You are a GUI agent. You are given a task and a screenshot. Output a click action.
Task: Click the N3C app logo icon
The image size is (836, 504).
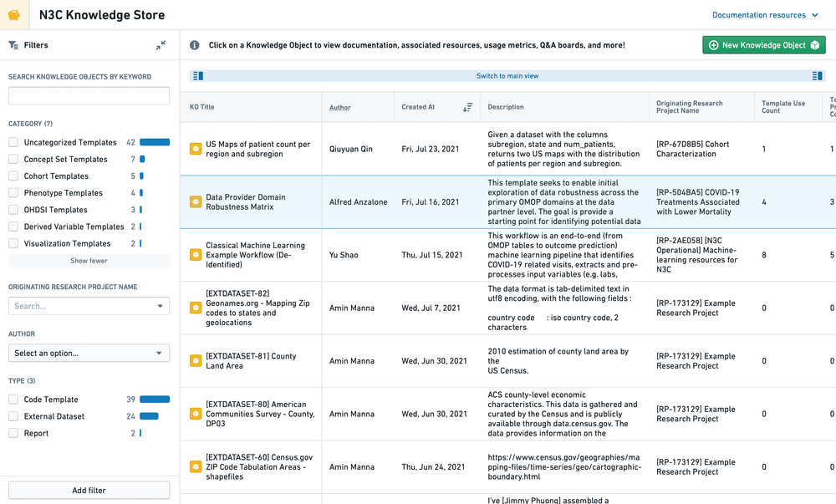pyautogui.click(x=14, y=15)
